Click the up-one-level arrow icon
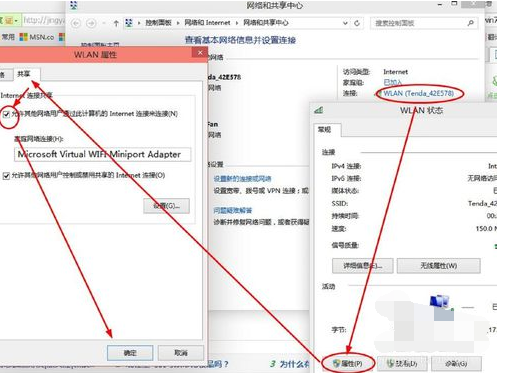512x373 pixels. pos(116,23)
